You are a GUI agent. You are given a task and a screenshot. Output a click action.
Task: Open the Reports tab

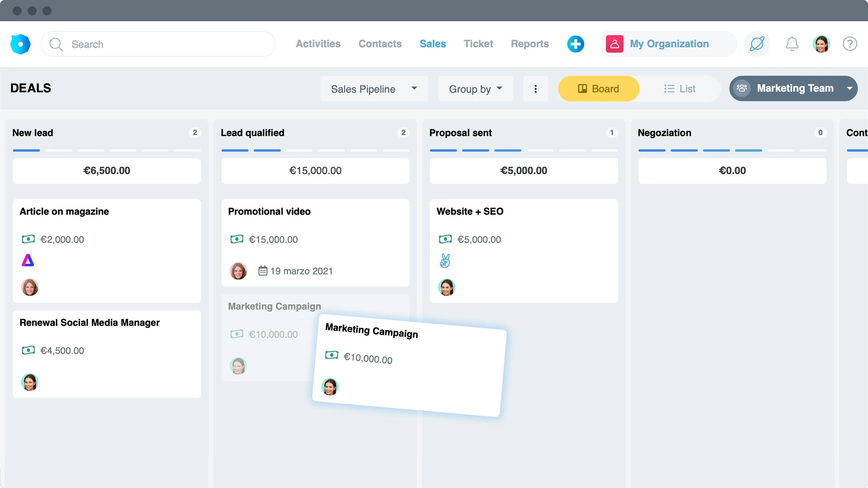(529, 44)
